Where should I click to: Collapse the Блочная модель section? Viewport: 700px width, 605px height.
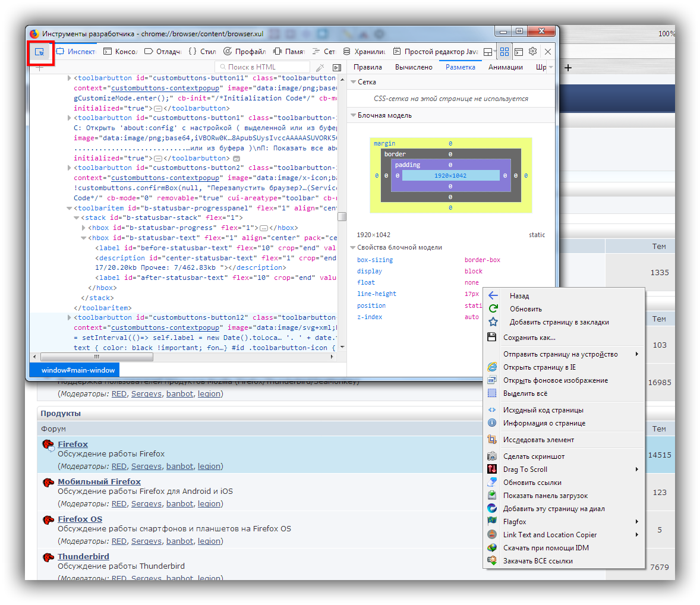[354, 115]
